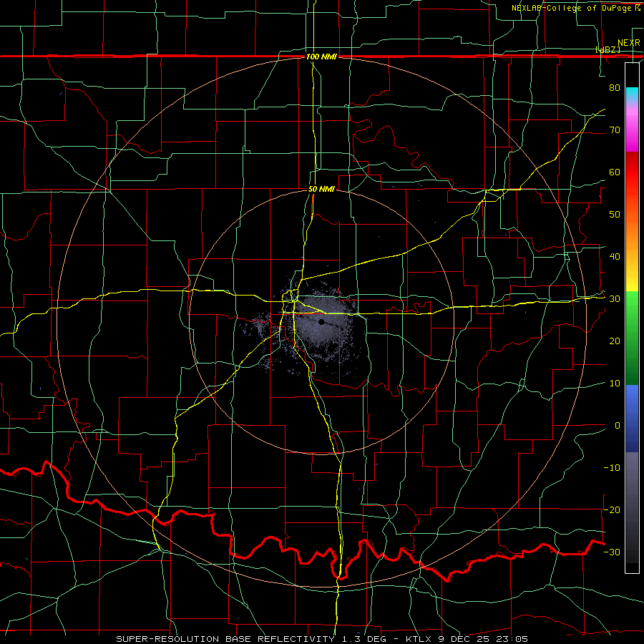Click the [dBZ] units label
Image resolution: width=644 pixels, height=644 pixels.
click(608, 49)
